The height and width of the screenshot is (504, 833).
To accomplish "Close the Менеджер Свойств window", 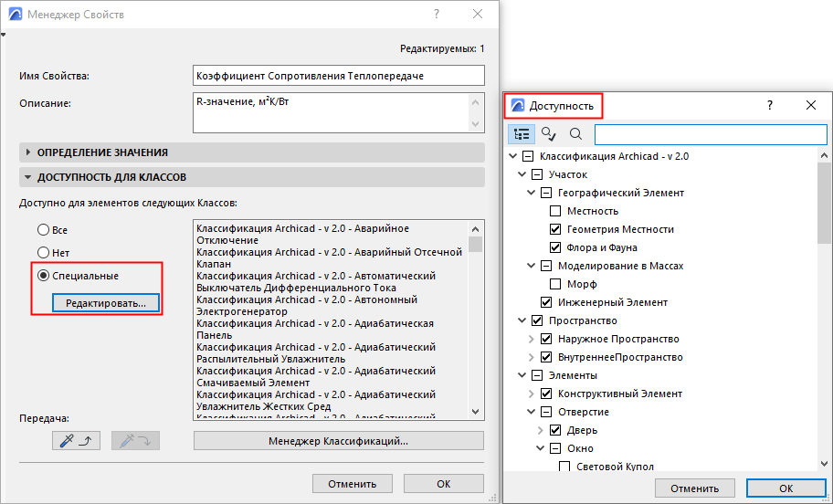I will coord(478,15).
